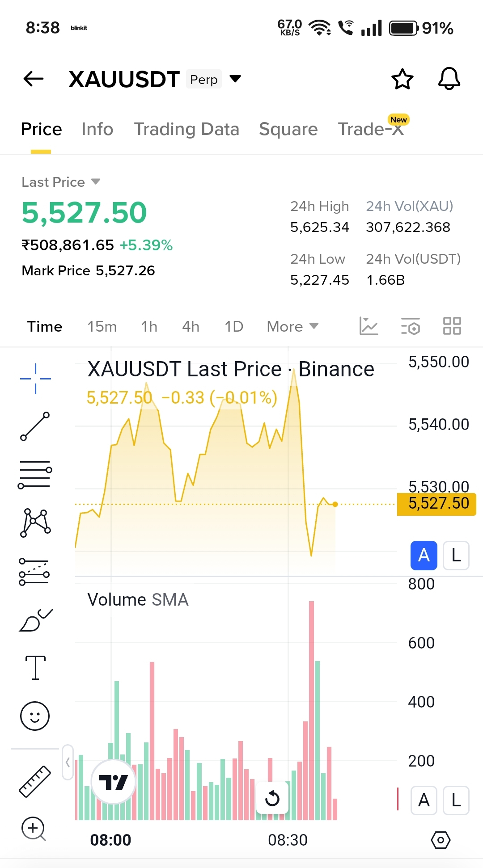This screenshot has width=483, height=868.
Task: Open the XAUUSDT Perp pair dropdown
Action: pos(235,79)
